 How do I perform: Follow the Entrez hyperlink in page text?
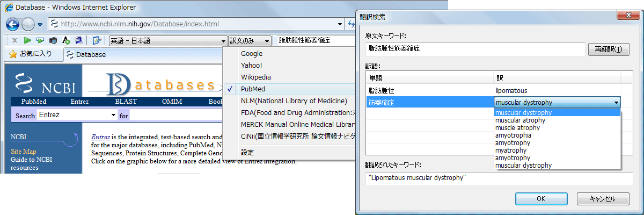pyautogui.click(x=100, y=137)
